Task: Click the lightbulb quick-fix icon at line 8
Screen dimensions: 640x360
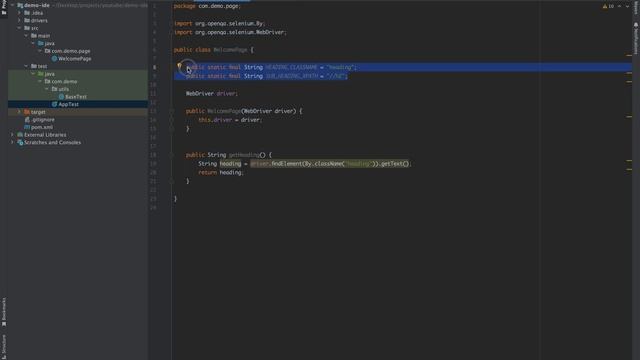Action: pos(179,65)
